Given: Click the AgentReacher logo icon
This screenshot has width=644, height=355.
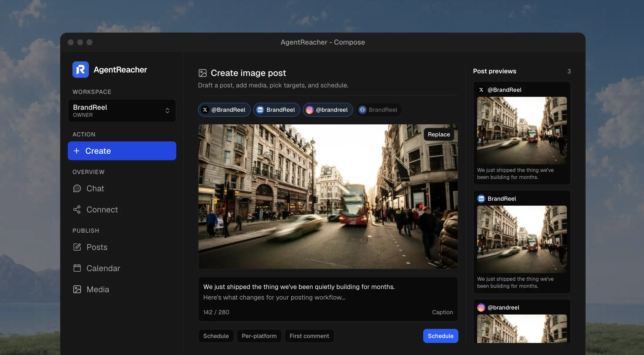Looking at the screenshot, I should [x=80, y=70].
